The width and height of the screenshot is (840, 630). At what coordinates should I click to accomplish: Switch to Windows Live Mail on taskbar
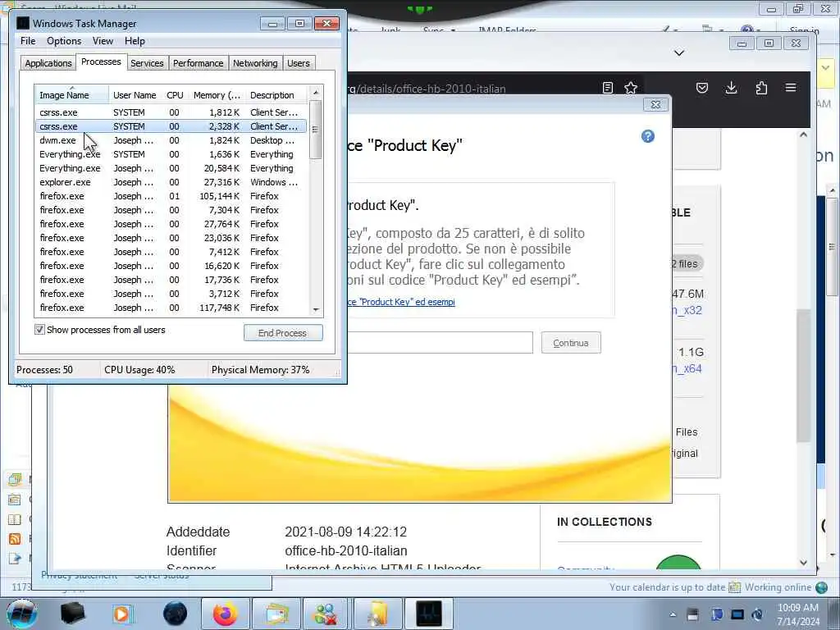pyautogui.click(x=276, y=614)
